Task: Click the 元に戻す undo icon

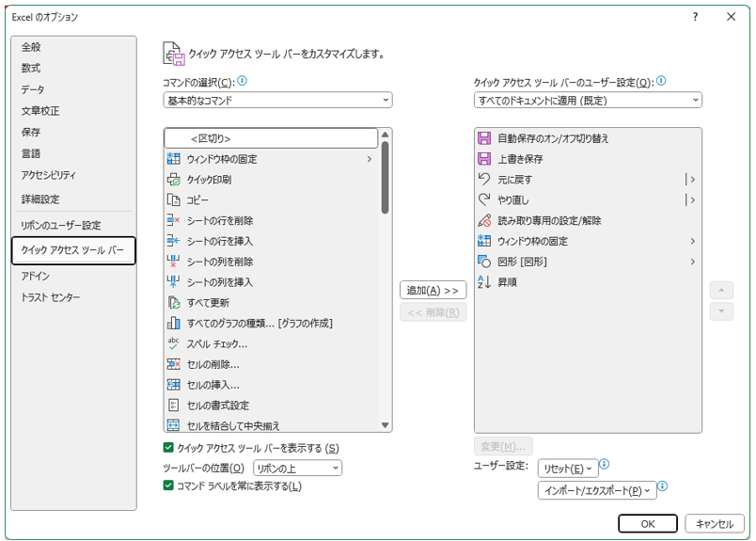Action: (484, 179)
